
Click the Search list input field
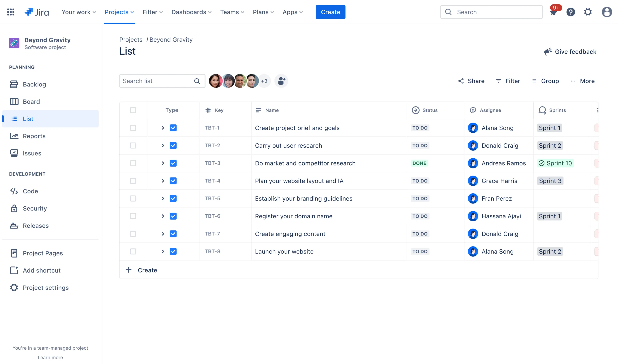point(157,81)
